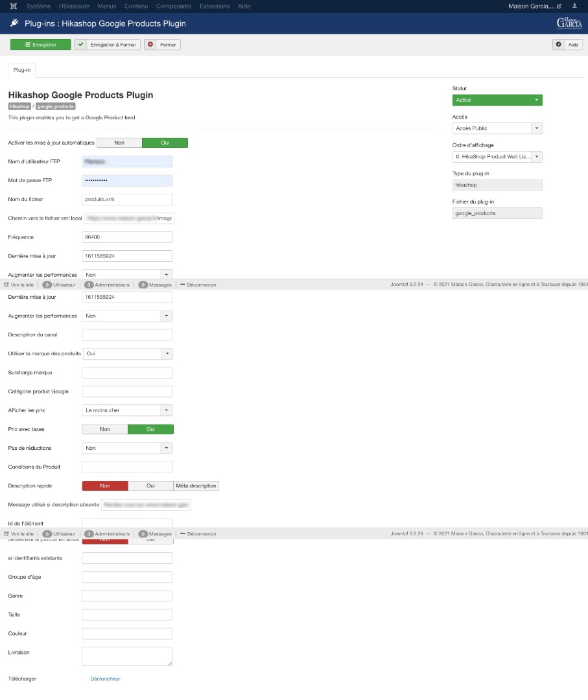The width and height of the screenshot is (588, 700).
Task: Click the Type du plug-in field
Action: [497, 185]
